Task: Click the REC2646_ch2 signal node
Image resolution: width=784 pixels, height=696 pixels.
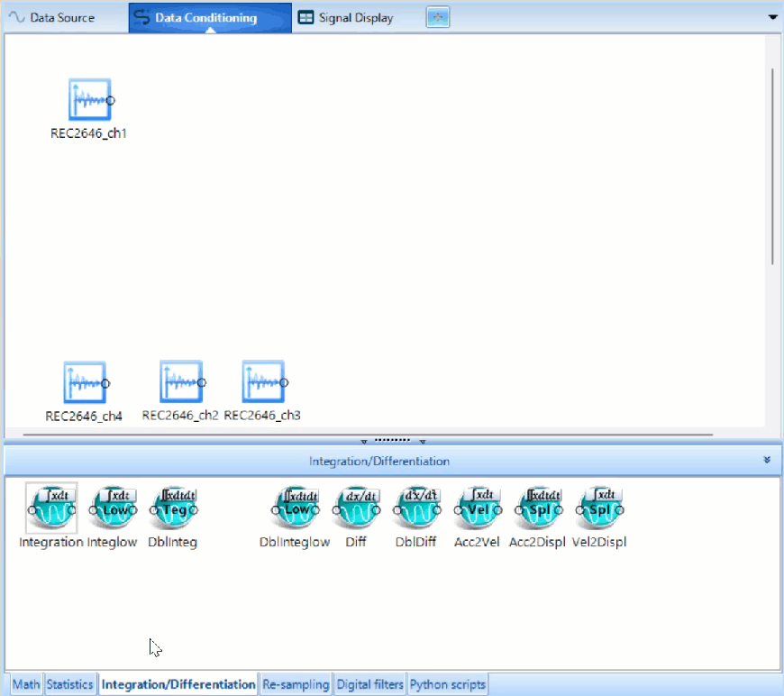Action: coord(180,382)
